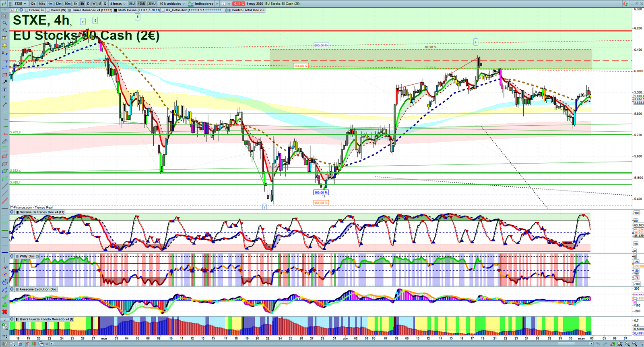644x347 pixels.
Task: Expand the v dropdown box beside STXE, 4h title
Action: coord(83,21)
